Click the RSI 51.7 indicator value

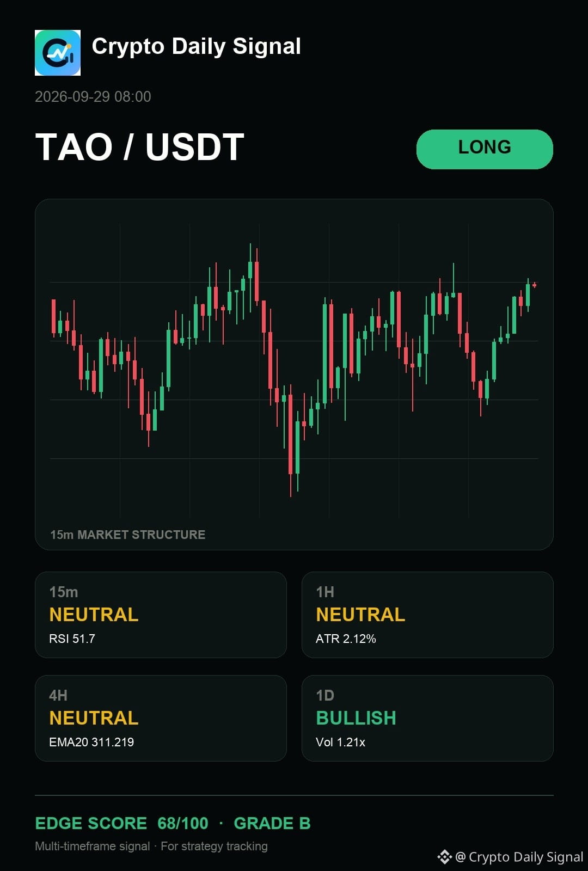point(72,639)
